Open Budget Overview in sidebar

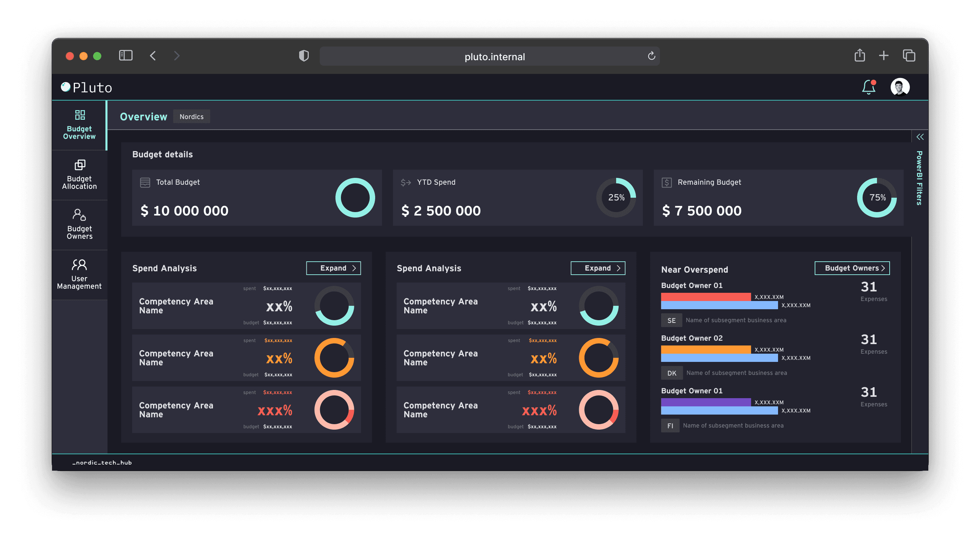79,125
